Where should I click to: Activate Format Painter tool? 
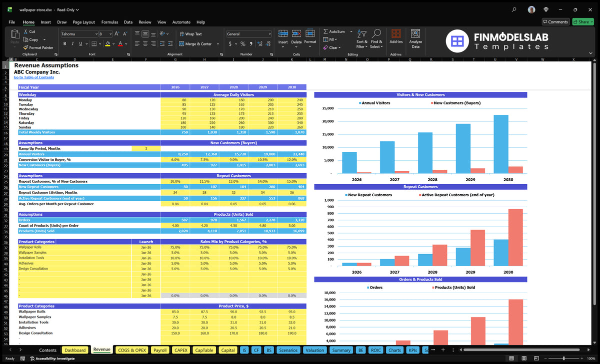point(38,47)
